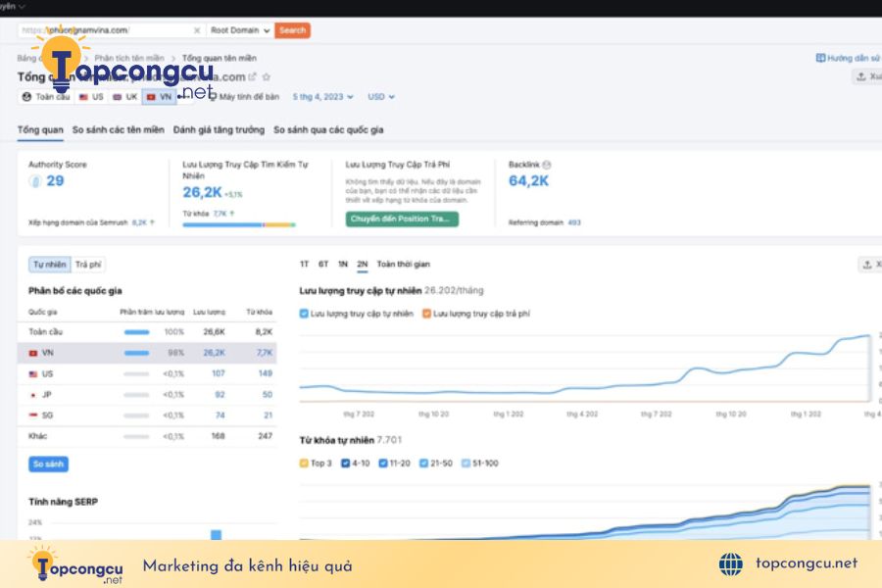882x588 pixels.
Task: Click the US flag in country table
Action: (33, 374)
